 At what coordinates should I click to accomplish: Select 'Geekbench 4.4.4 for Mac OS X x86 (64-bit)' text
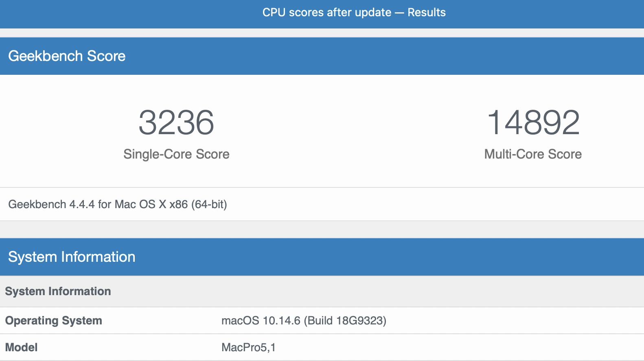tap(118, 204)
